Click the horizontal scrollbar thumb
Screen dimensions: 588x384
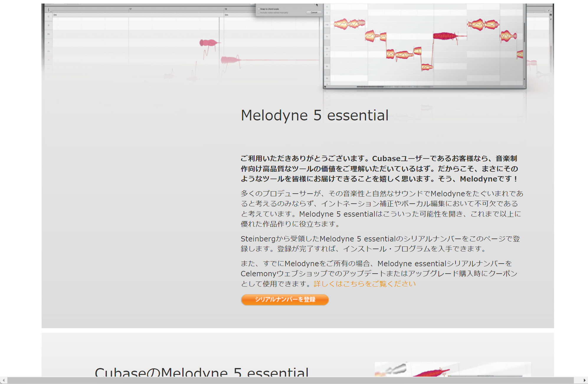click(291, 380)
